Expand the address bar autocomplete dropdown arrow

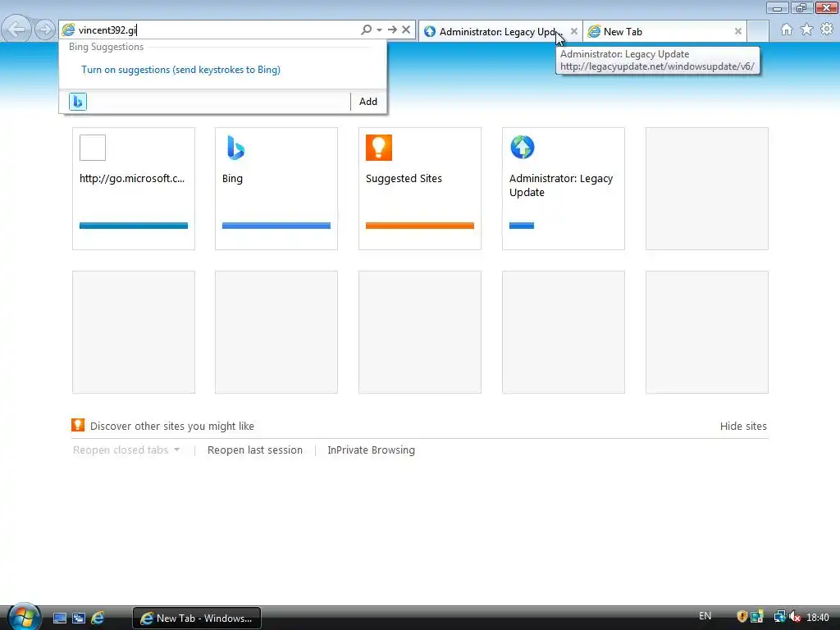click(379, 30)
